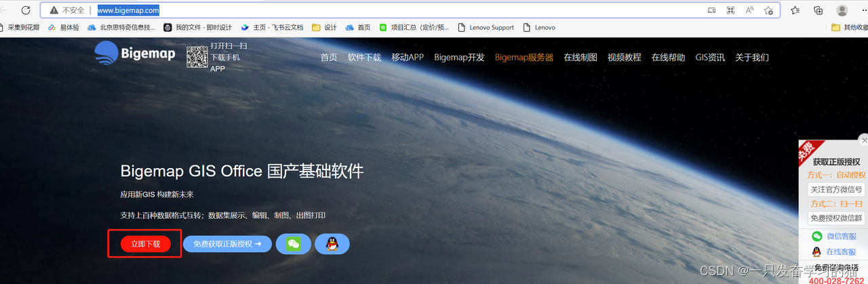The image size is (868, 284).
Task: Click the browser profile avatar
Action: (x=842, y=10)
